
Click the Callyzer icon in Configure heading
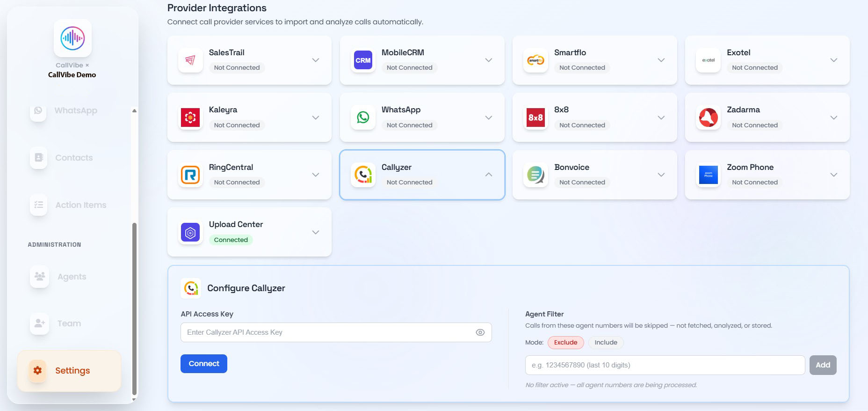191,288
